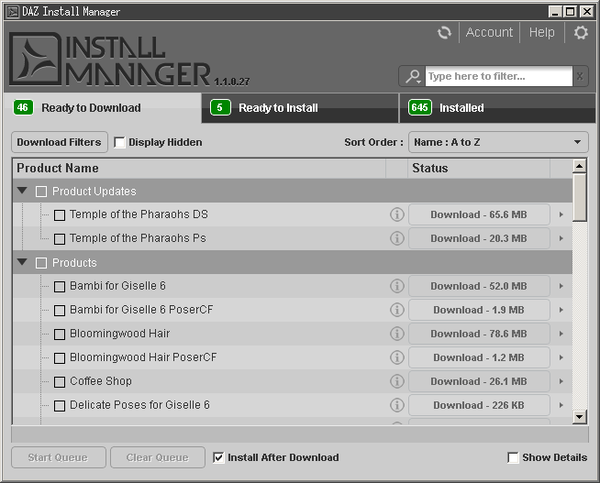
Task: Open options arrow for Bambi for Giselle 6 PoserCF
Action: (x=561, y=310)
